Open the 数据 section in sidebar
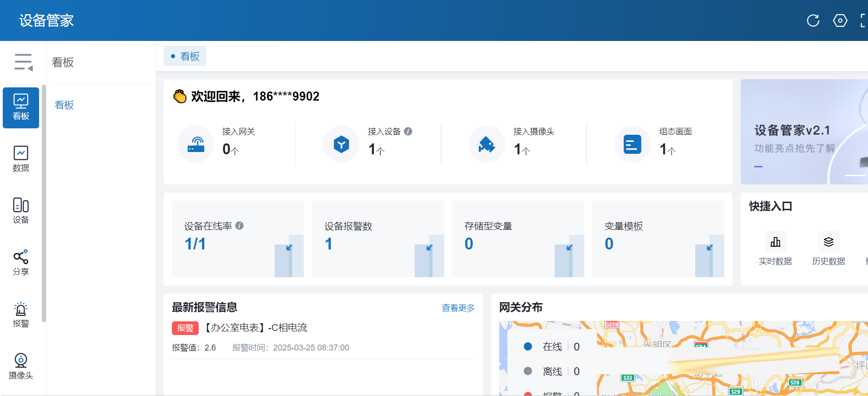868x396 pixels. point(21,159)
